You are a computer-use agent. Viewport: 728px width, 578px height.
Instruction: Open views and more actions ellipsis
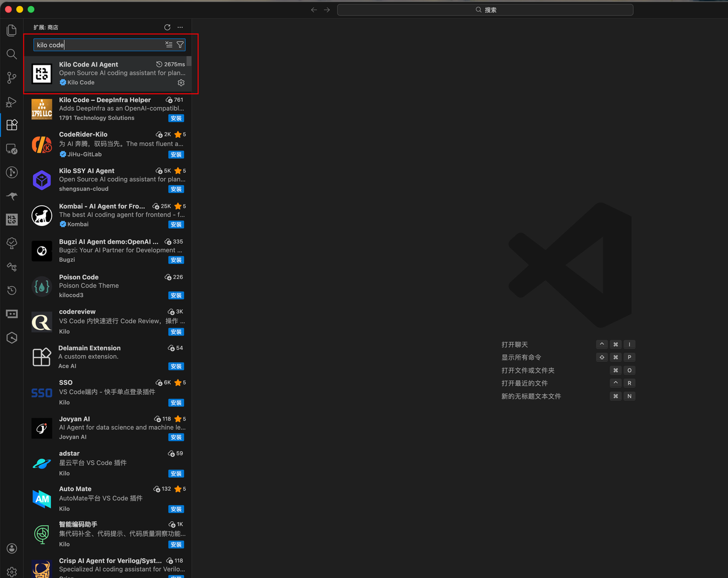tap(180, 27)
